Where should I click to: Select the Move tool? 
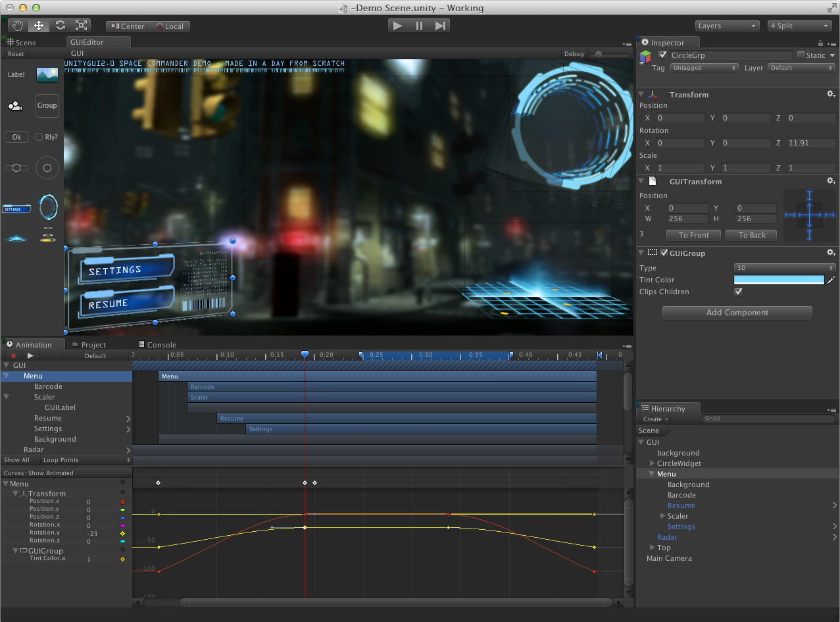tap(39, 25)
